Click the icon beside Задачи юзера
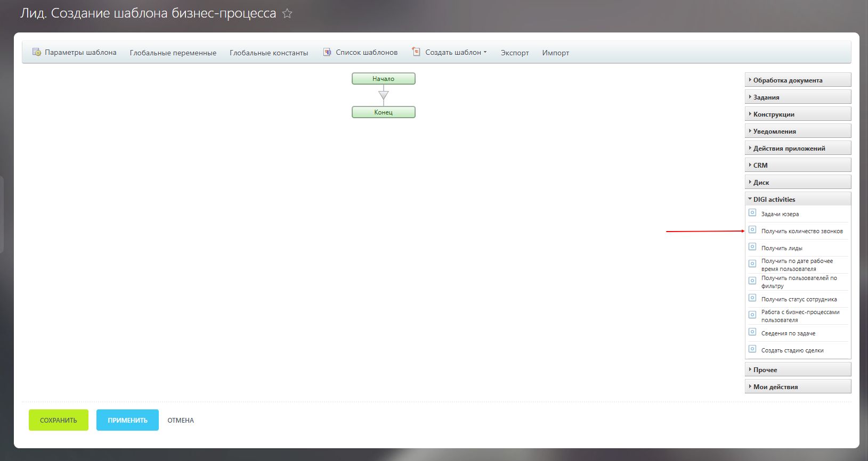The height and width of the screenshot is (461, 868). pos(752,212)
